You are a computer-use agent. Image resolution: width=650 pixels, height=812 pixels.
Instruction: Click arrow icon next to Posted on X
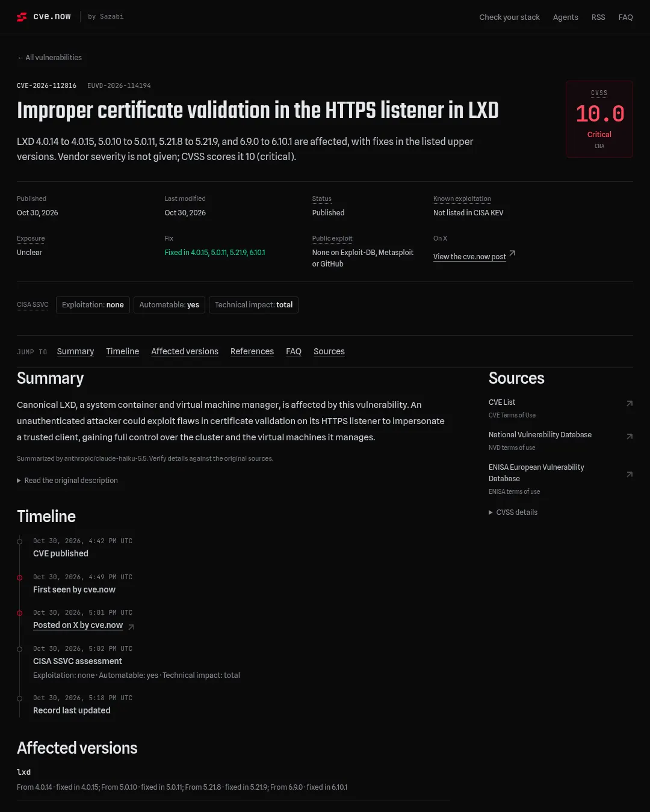[x=131, y=627]
